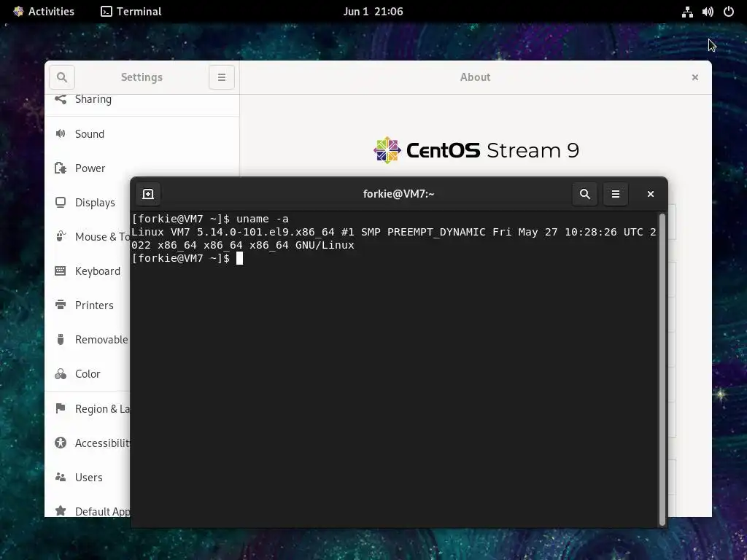Go to the Printers panel
The height and width of the screenshot is (560, 747).
tap(88, 306)
